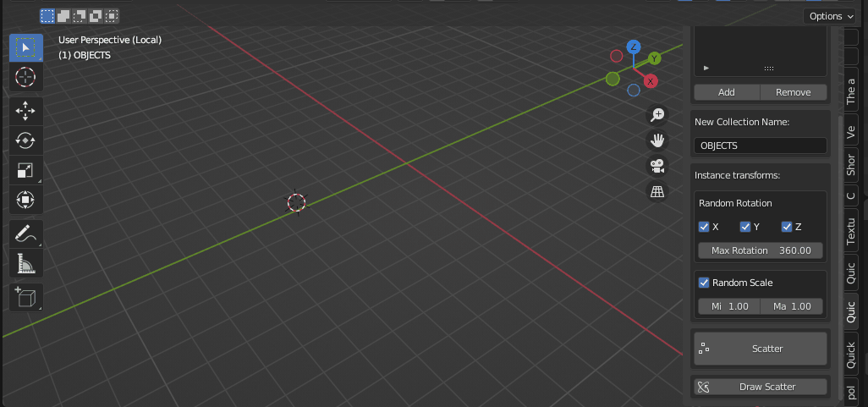The width and height of the screenshot is (868, 407).
Task: Set selection mode to Extend
Action: pos(63,16)
